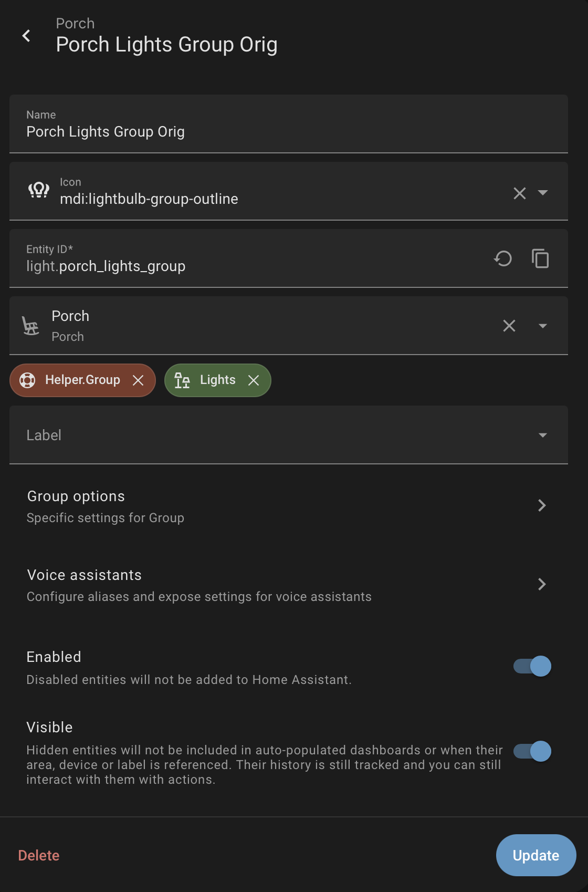The width and height of the screenshot is (588, 892).
Task: Expand the Porch area dropdown
Action: coord(543,326)
